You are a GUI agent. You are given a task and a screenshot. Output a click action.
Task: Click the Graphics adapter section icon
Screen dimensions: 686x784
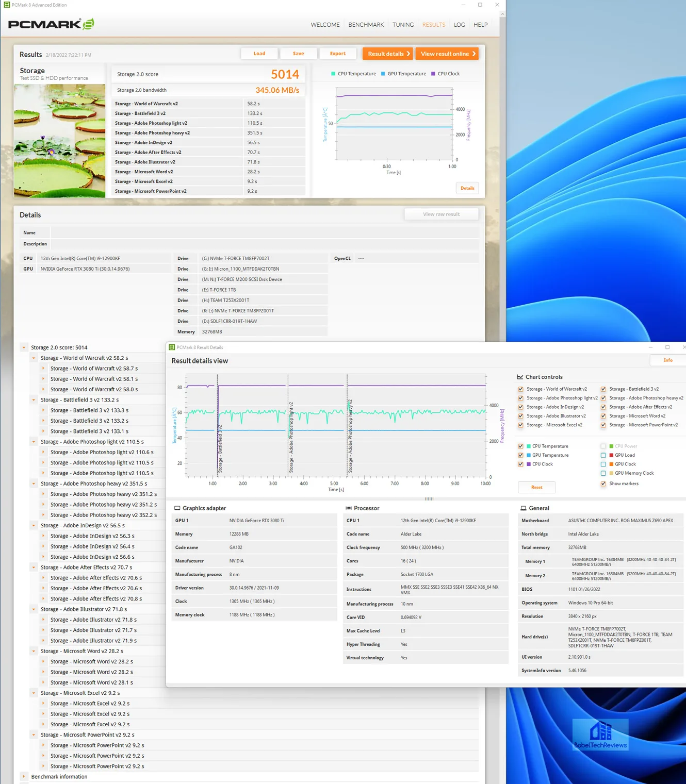point(177,508)
